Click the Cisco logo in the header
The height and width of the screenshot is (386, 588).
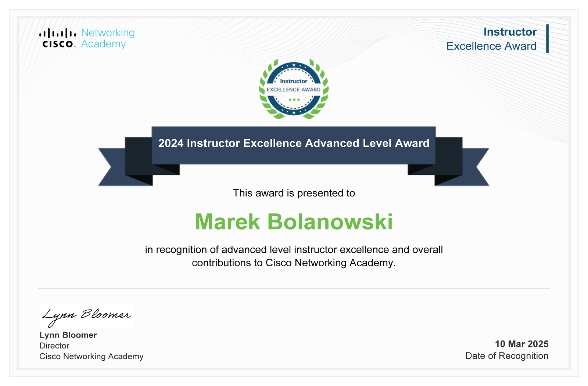point(58,38)
